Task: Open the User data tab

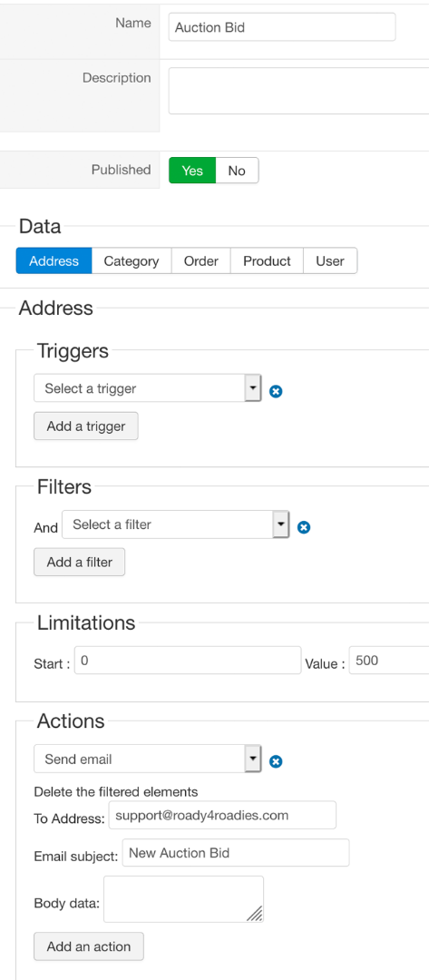Action: pos(330,261)
